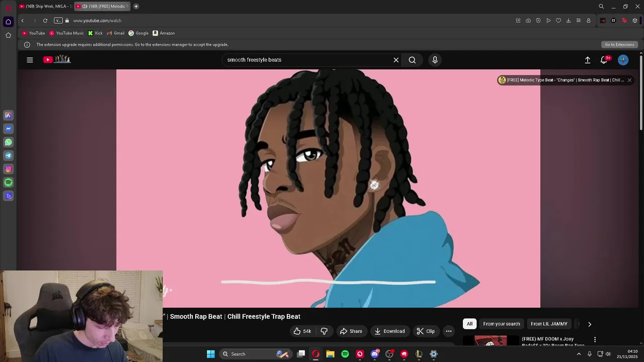Download the video
Viewport: 644px width, 362px height.
[x=389, y=331]
